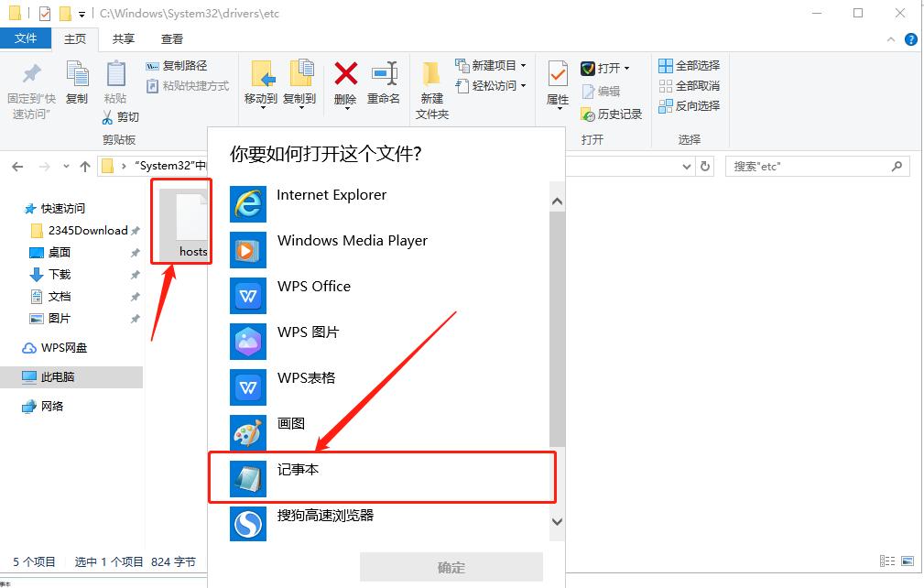Click the address bar path chevron
The height and width of the screenshot is (588, 924).
(x=124, y=167)
